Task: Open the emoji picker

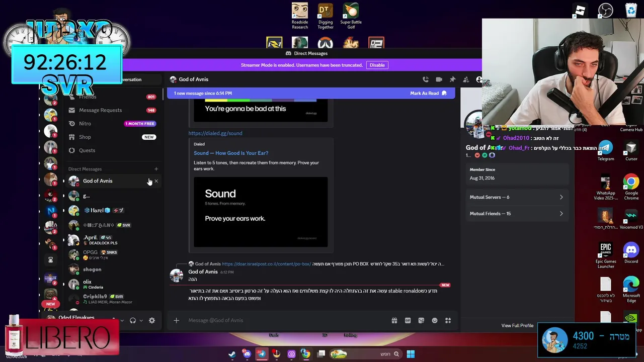Action: (x=435, y=320)
